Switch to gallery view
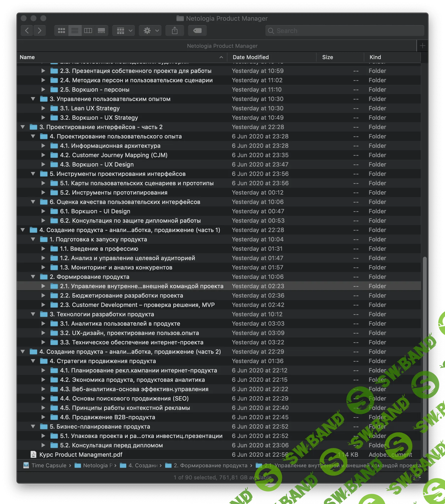Viewport: 445px width, 504px height. 101,31
